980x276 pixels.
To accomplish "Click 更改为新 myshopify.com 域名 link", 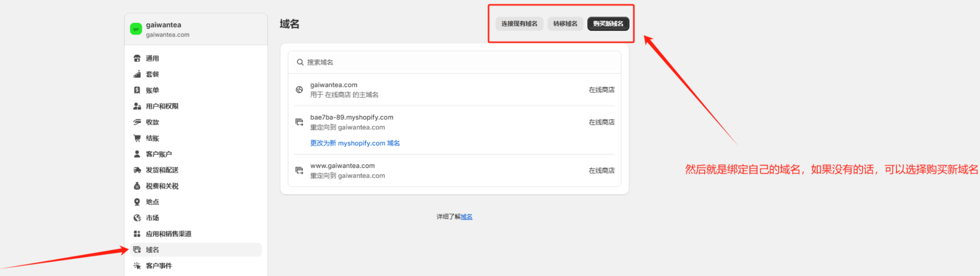I will (355, 143).
